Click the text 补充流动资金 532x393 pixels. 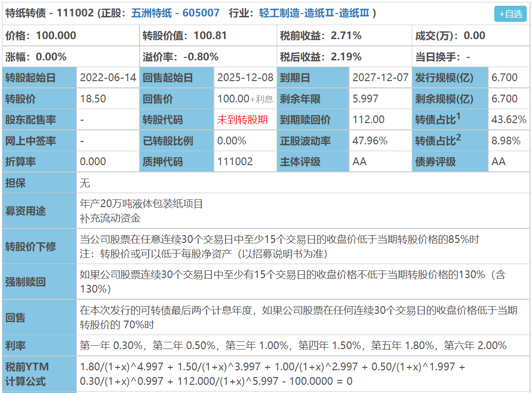(110, 218)
